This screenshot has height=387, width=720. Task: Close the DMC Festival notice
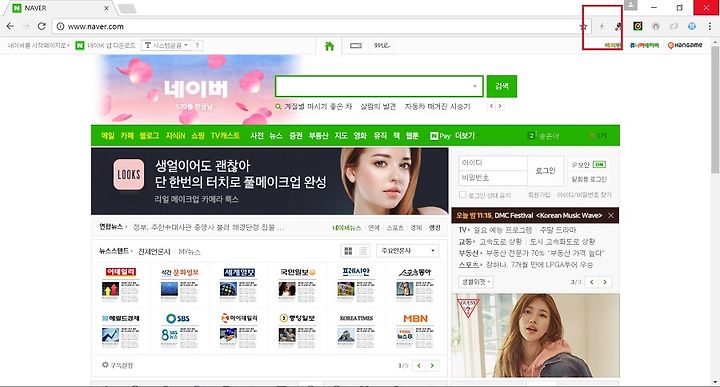(611, 215)
